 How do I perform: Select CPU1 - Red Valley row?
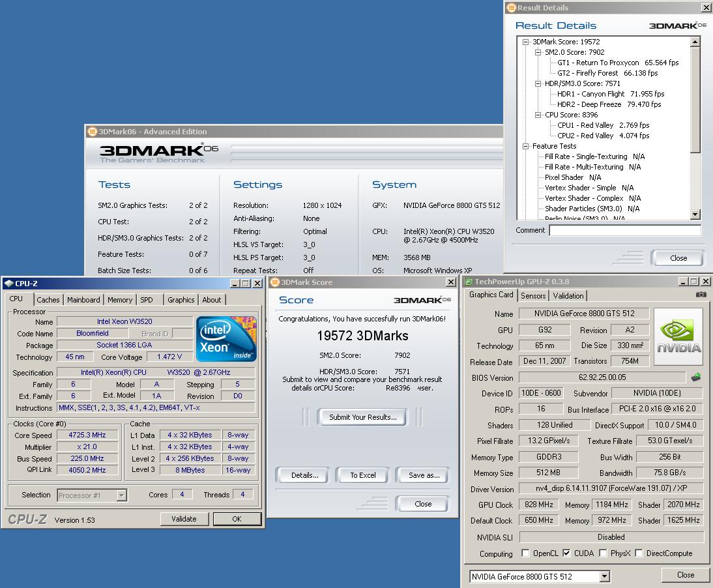coord(603,126)
